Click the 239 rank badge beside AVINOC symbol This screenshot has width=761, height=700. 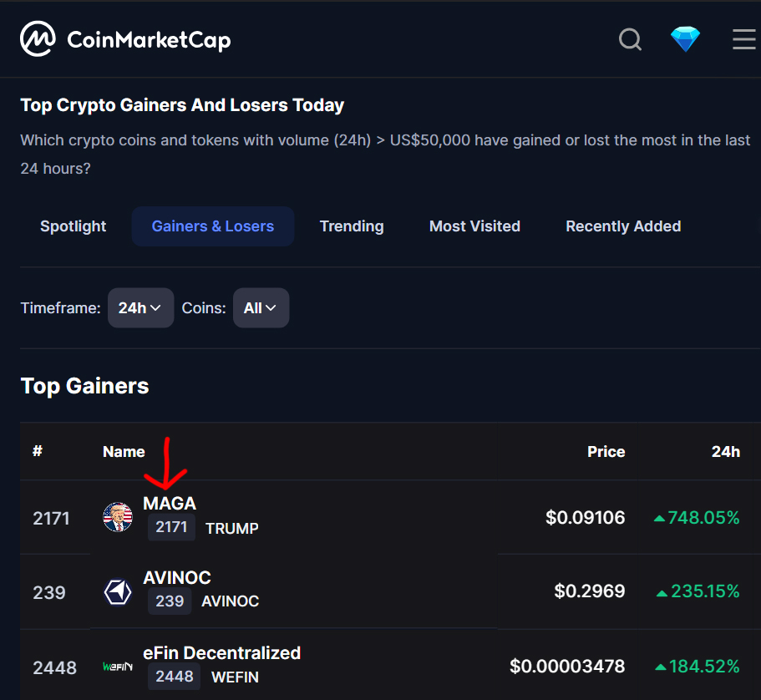point(170,601)
